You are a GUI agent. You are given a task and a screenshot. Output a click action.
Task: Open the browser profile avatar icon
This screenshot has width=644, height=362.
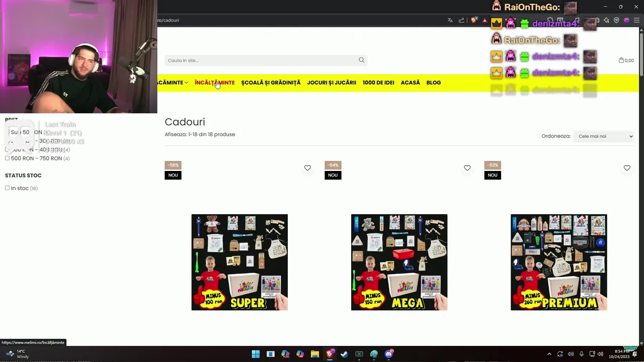[626, 20]
